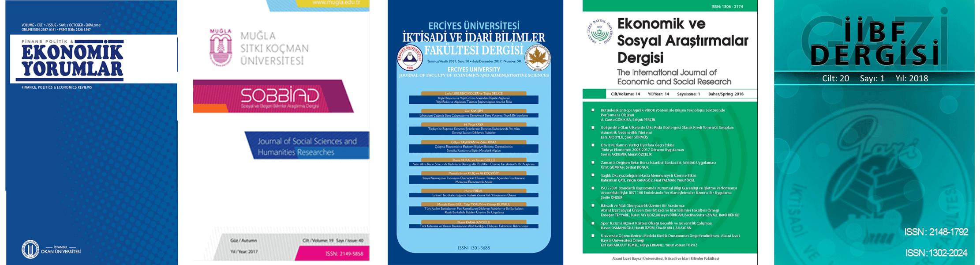The width and height of the screenshot is (980, 265).
Task: Open the www.mugla.edu.tr link
Action: click(336, 3)
